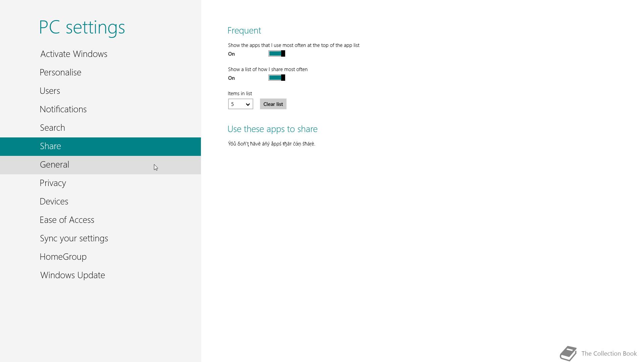
Task: Toggle share most often list switch
Action: (277, 78)
